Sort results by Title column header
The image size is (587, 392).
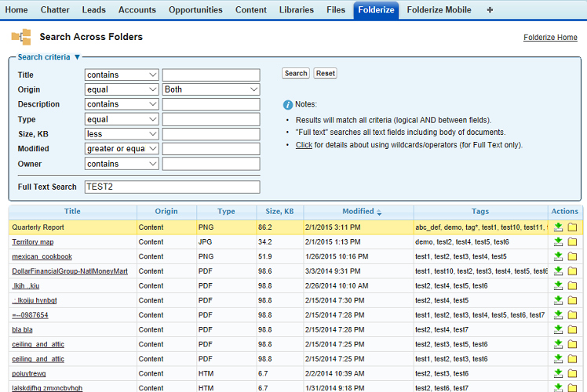pos(72,212)
